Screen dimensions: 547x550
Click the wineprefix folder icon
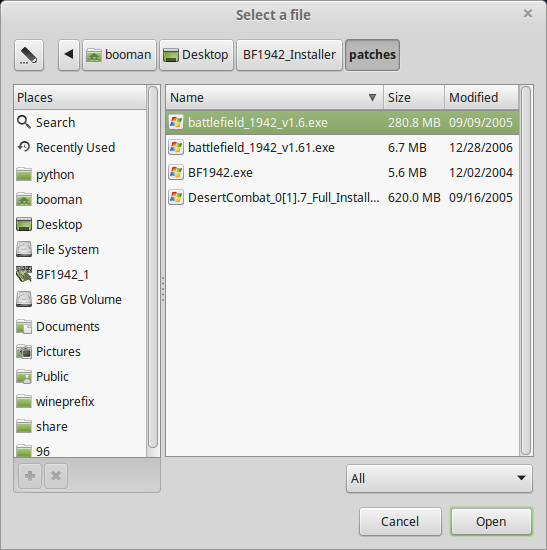[24, 401]
